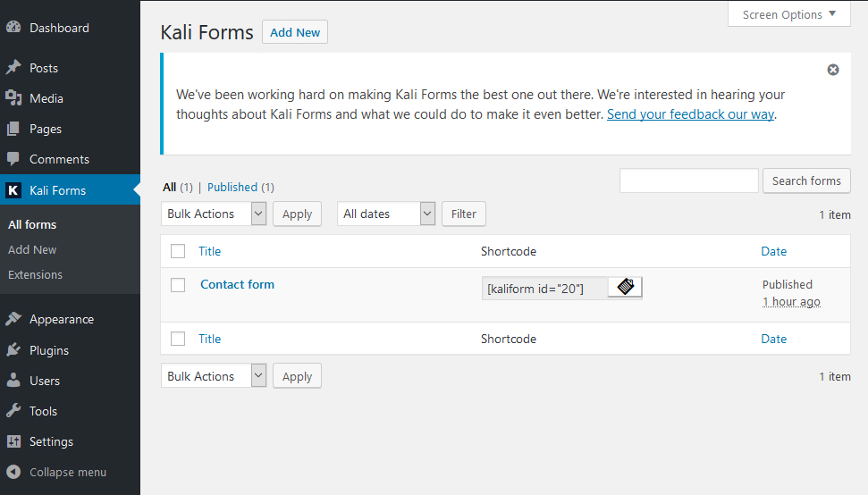Screen dimensions: 868x495
Task: Click the Add New button beside the Kali Forms title
Action: pos(294,32)
